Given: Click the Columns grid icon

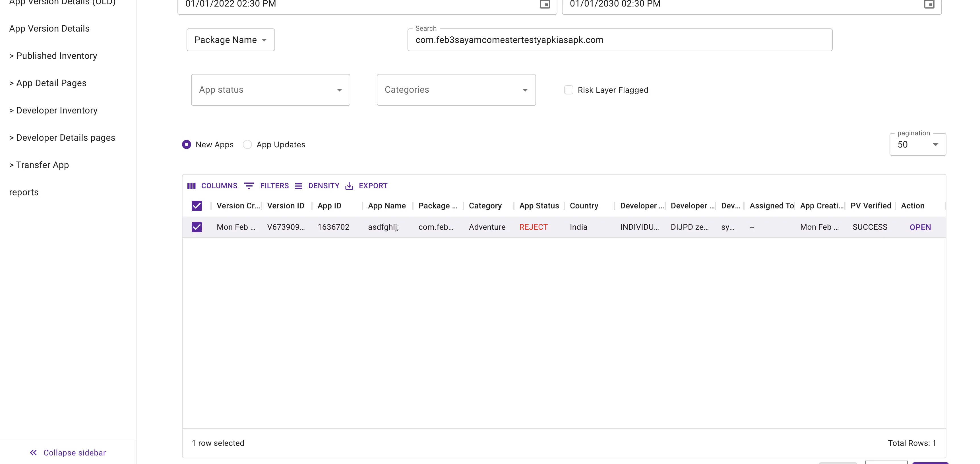Looking at the screenshot, I should click(x=191, y=186).
